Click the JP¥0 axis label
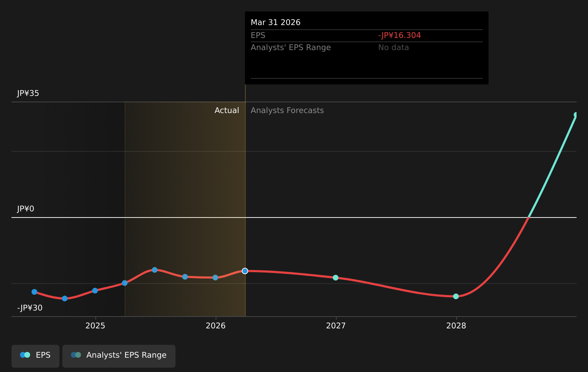This screenshot has height=372, width=588. (26, 209)
